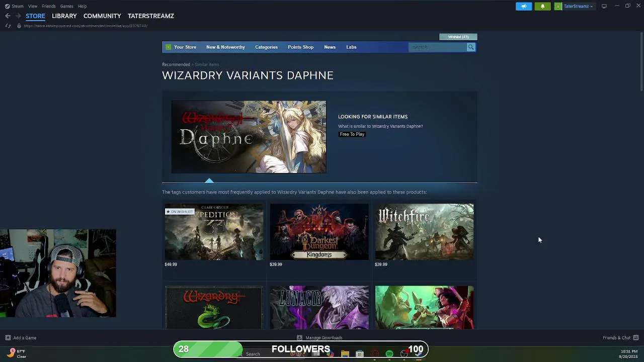Click the page vertical scrollbar

pos(640,60)
